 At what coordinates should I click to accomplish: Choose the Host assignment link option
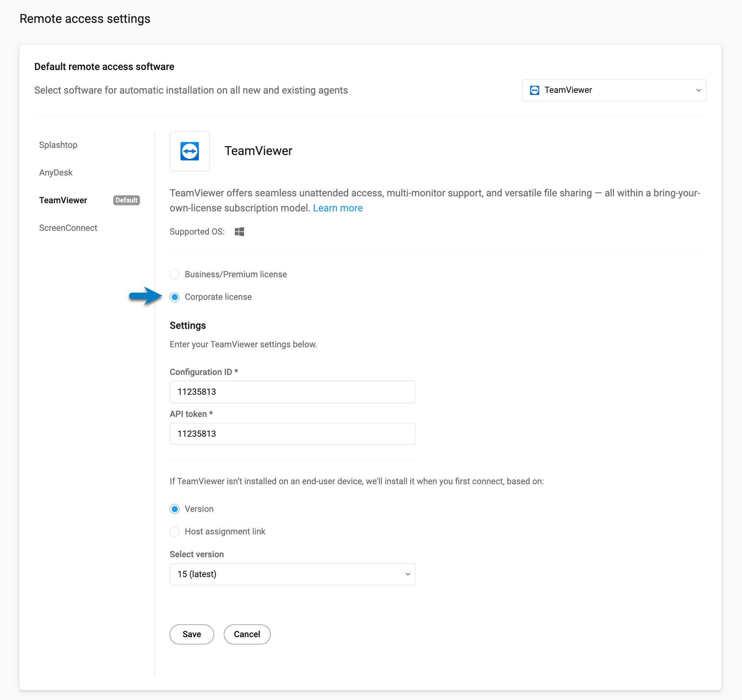[x=175, y=531]
